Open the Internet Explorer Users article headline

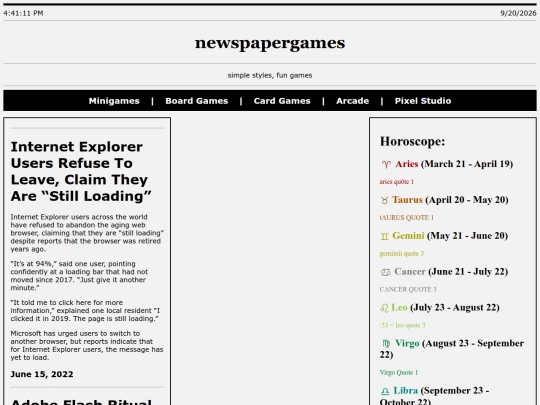pos(81,171)
